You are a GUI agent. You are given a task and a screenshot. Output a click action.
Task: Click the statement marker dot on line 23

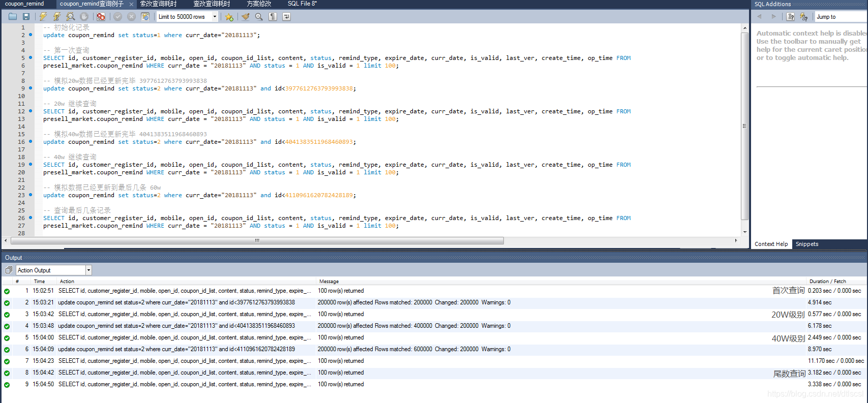[31, 195]
